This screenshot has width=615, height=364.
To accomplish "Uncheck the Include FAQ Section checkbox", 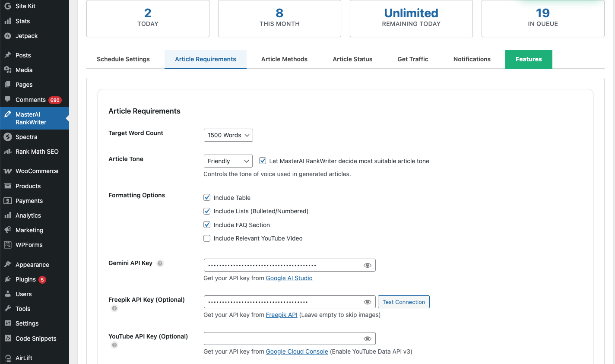I will [207, 225].
